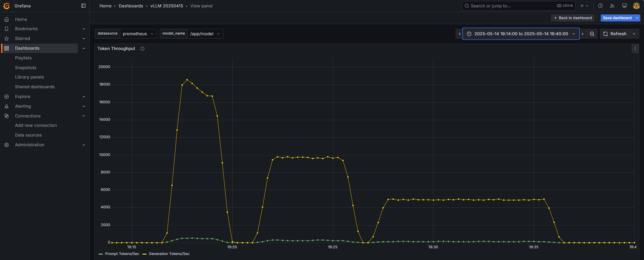The image size is (644, 260).
Task: Open Snapshots under Dashboards
Action: (x=25, y=68)
